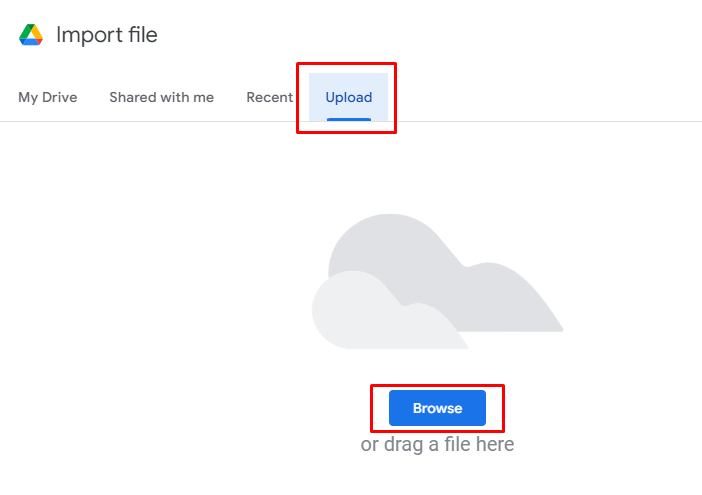Click the "or drag a file here" text
The width and height of the screenshot is (702, 495).
pyautogui.click(x=437, y=444)
